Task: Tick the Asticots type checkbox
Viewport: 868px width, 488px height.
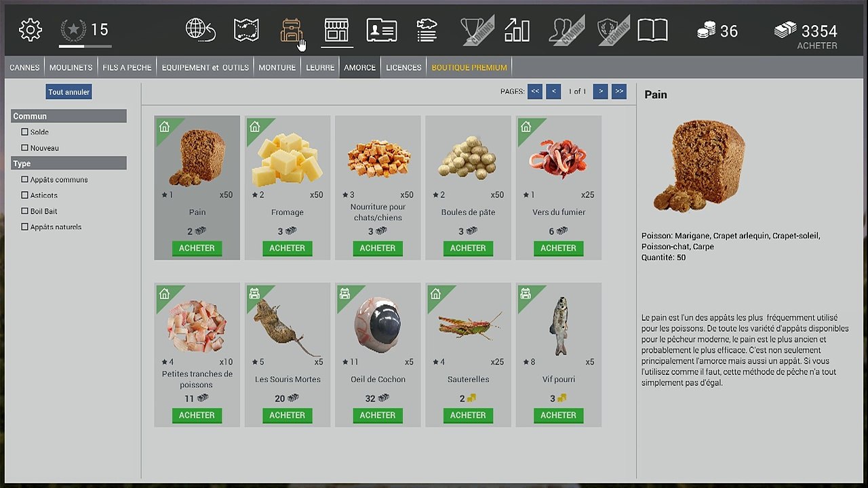Action: pyautogui.click(x=24, y=195)
